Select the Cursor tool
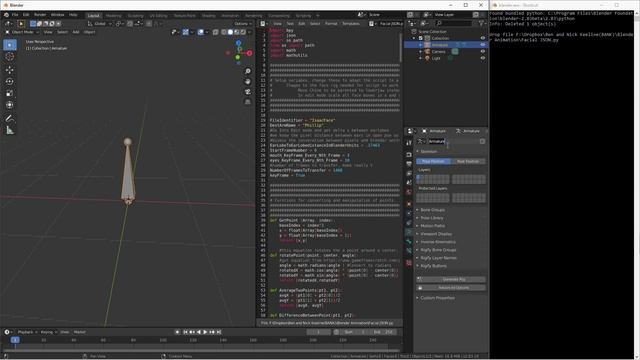Image resolution: width=640 pixels, height=360 pixels. 10,57
